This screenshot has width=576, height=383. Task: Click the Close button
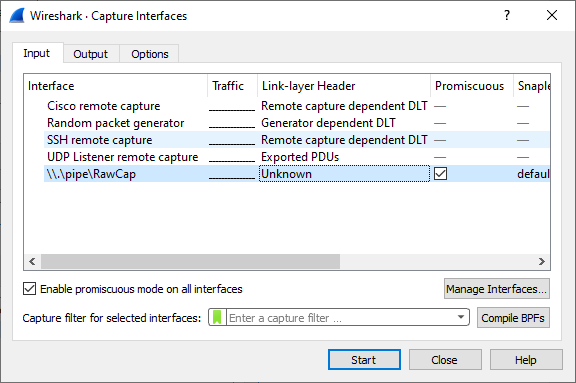click(x=445, y=360)
